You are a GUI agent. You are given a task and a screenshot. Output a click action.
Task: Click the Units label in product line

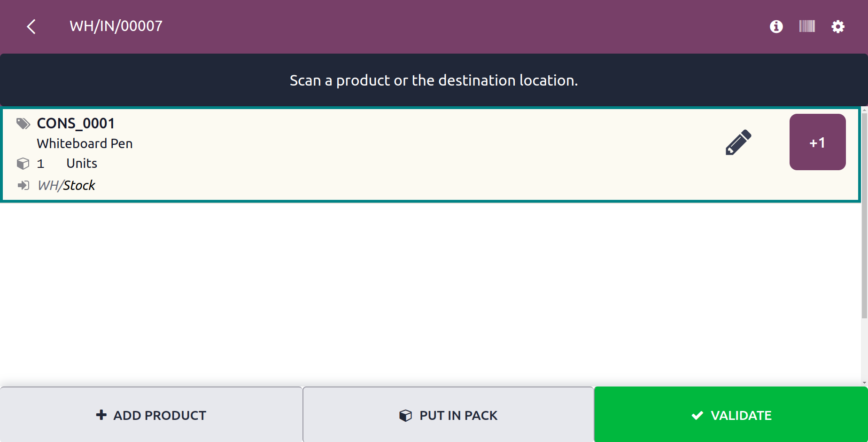click(82, 163)
